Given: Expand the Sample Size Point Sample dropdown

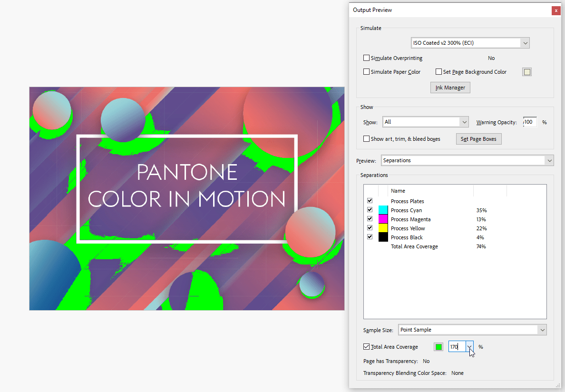Looking at the screenshot, I should point(472,330).
